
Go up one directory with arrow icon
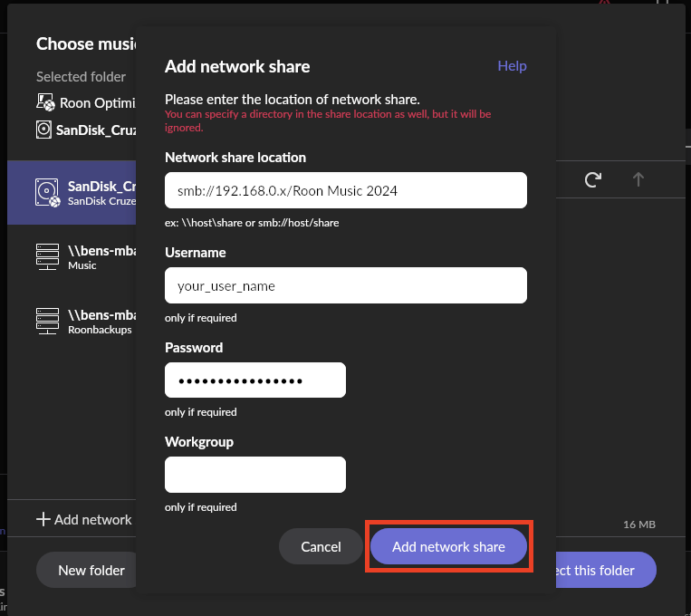click(x=638, y=179)
